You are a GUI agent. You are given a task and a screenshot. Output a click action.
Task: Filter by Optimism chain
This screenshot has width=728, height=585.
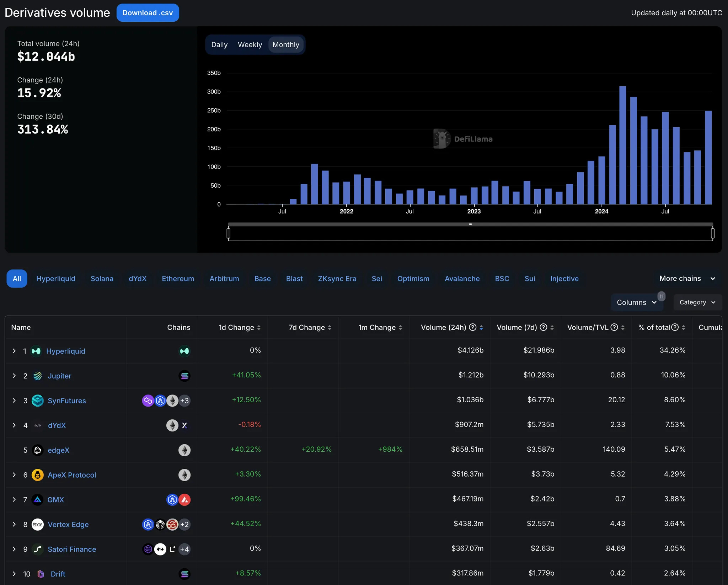(x=413, y=279)
